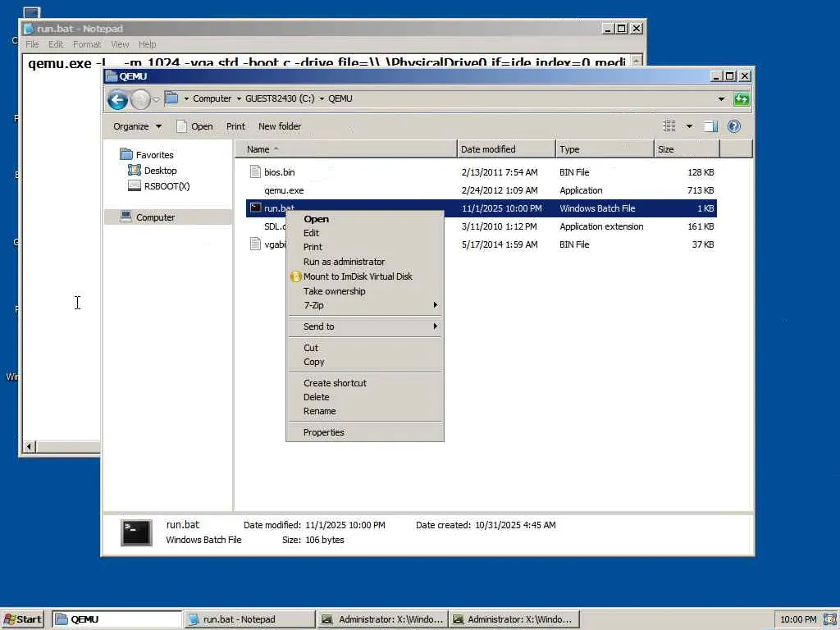Click the New folder button
The height and width of the screenshot is (630, 840).
[280, 126]
